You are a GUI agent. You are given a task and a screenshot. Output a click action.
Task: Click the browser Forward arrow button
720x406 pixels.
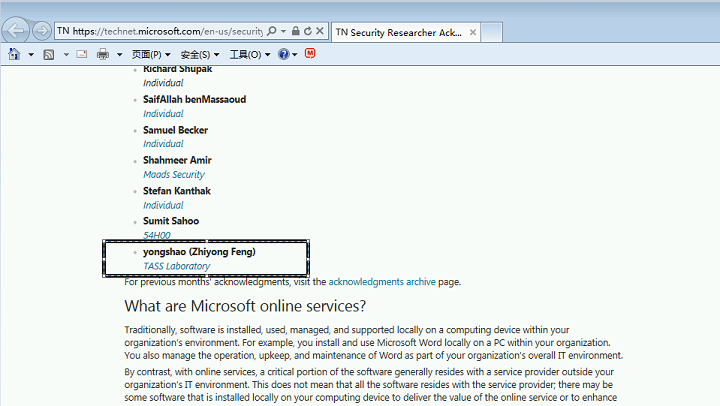coord(42,31)
